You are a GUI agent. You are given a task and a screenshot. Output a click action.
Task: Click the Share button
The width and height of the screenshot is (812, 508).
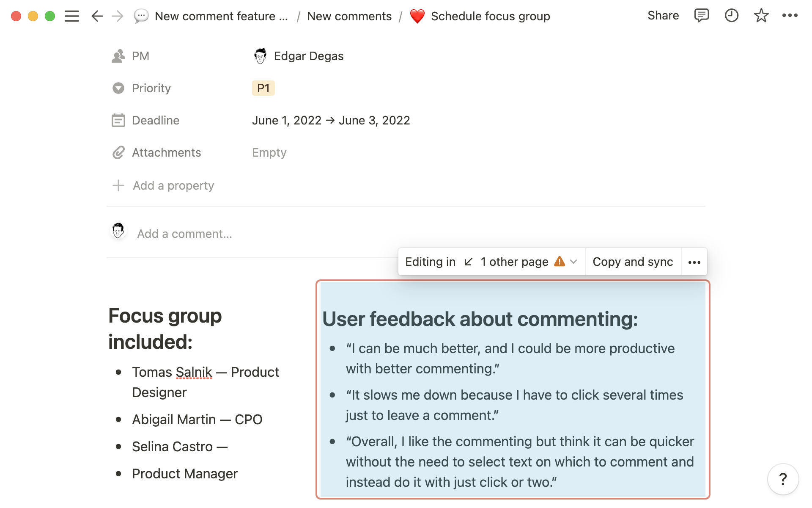click(x=663, y=16)
